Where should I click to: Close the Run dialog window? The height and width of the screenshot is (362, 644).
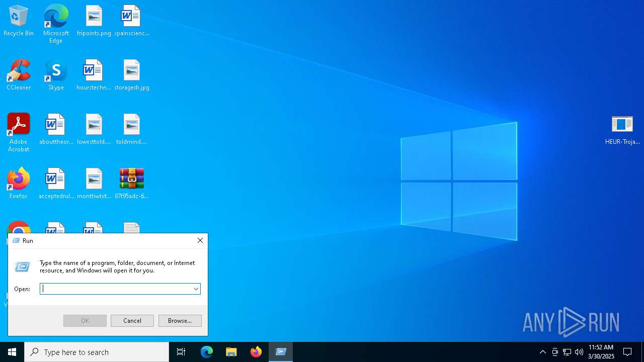pos(200,240)
